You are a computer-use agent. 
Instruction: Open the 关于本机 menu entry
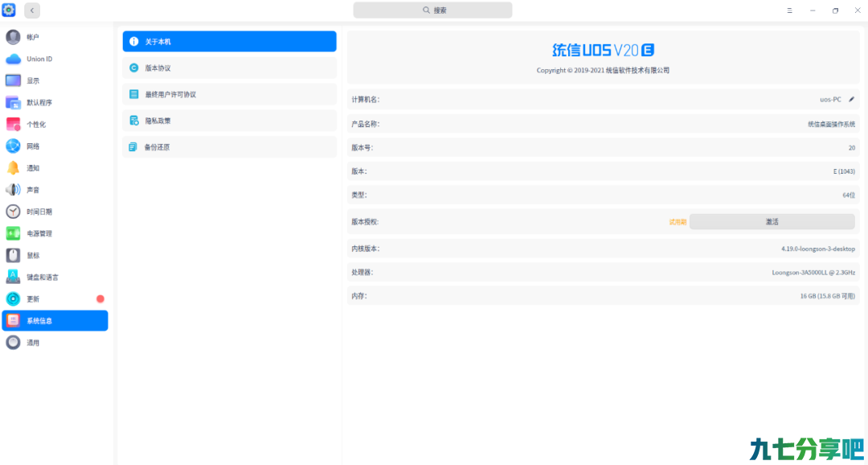pos(229,42)
